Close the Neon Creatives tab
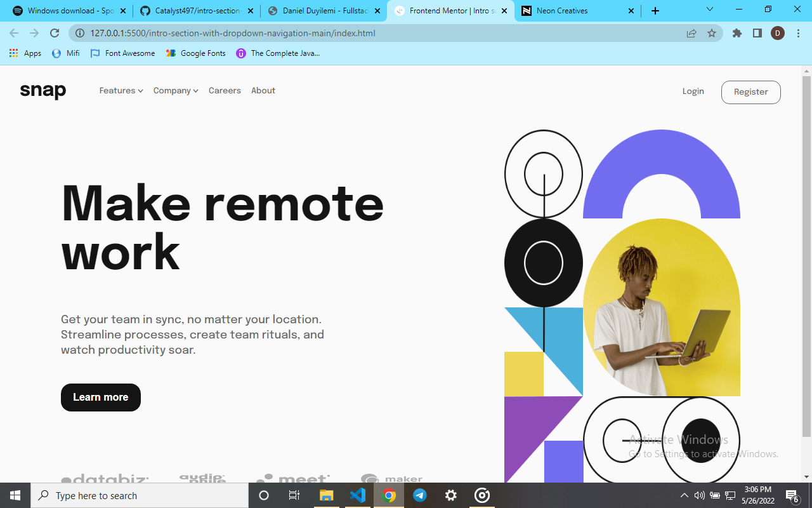 (x=631, y=11)
